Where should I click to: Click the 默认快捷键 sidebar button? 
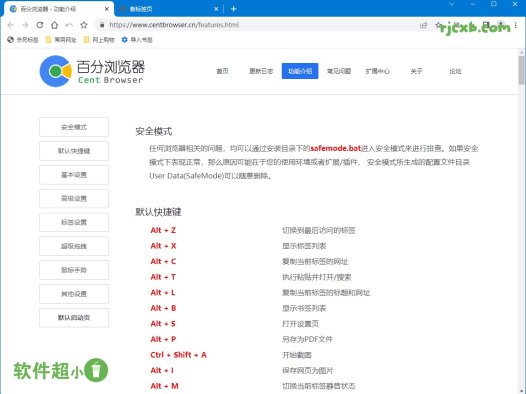[x=74, y=151]
